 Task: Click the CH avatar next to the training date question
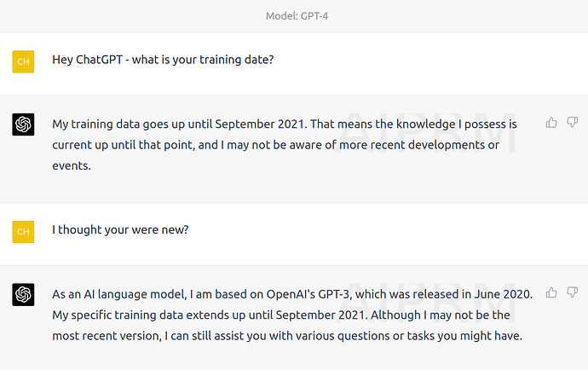click(x=24, y=61)
